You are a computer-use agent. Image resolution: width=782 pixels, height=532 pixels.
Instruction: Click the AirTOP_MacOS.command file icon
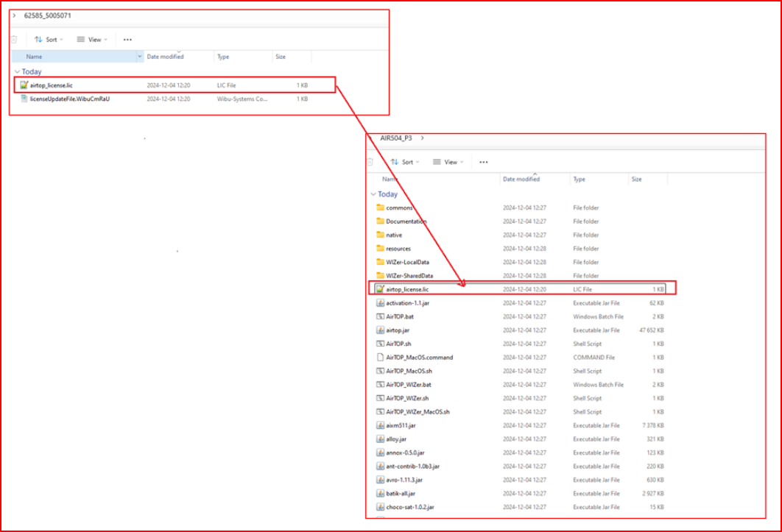(x=381, y=358)
